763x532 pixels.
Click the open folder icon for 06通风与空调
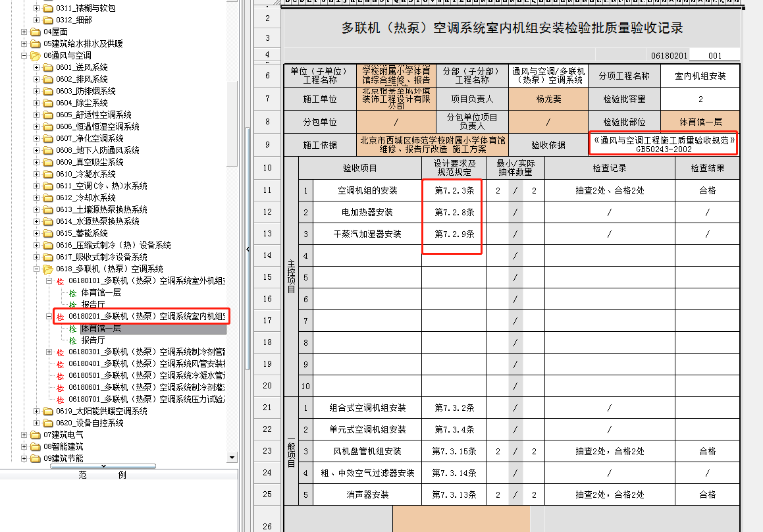click(x=36, y=56)
